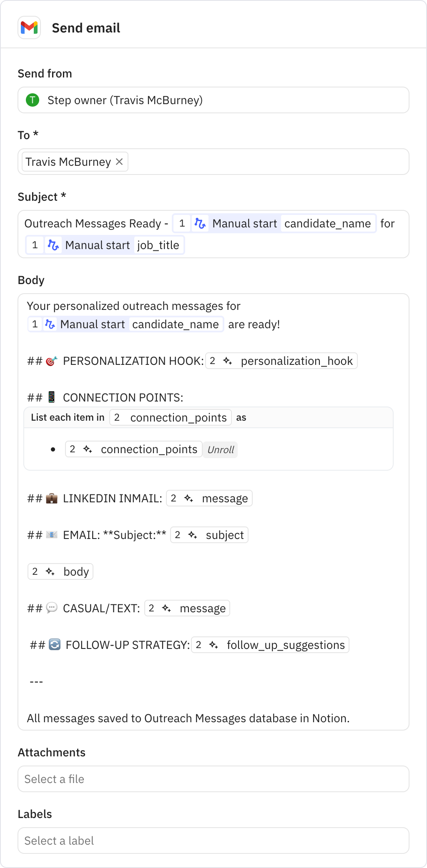Viewport: 427px width, 868px height.
Task: Open the Select a label dropdown
Action: (213, 841)
